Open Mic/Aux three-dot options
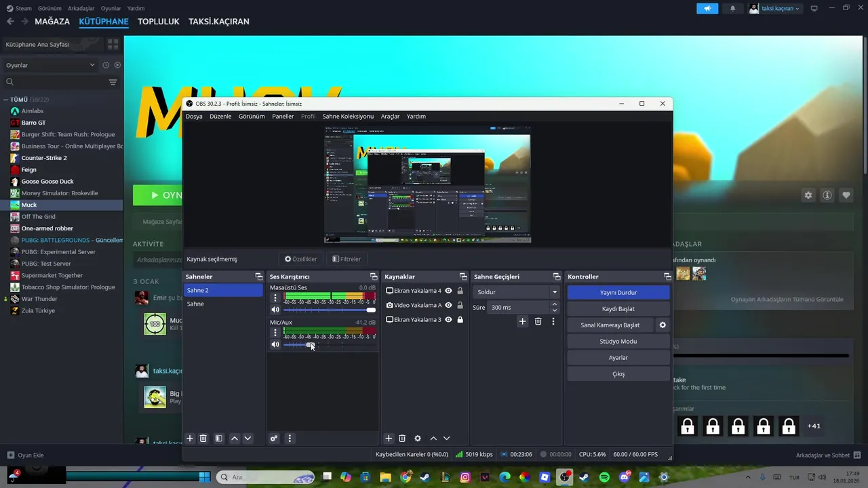 [x=275, y=332]
